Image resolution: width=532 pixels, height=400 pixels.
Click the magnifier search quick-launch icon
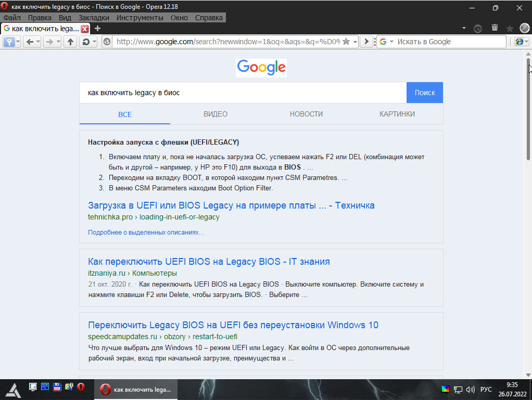click(69, 387)
